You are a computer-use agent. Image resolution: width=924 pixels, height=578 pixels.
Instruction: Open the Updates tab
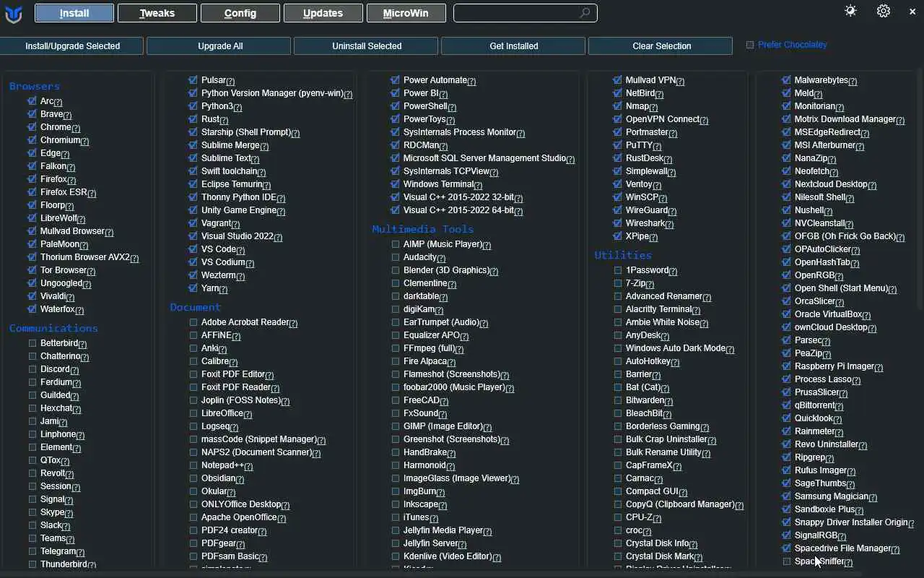click(323, 13)
